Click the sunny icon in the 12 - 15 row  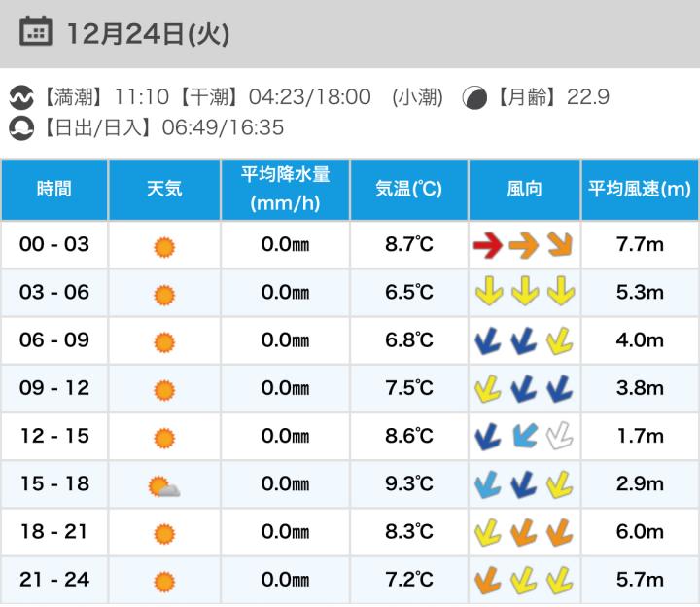point(164,439)
